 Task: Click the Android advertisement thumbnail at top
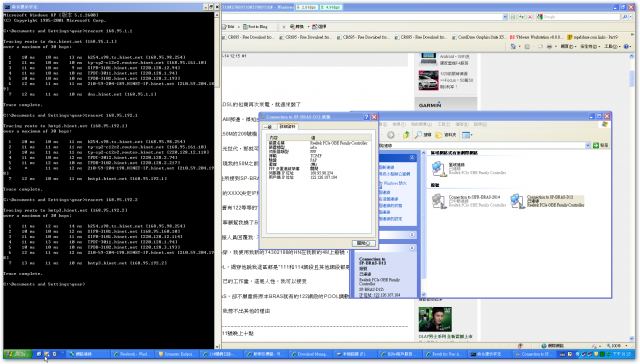(428, 58)
